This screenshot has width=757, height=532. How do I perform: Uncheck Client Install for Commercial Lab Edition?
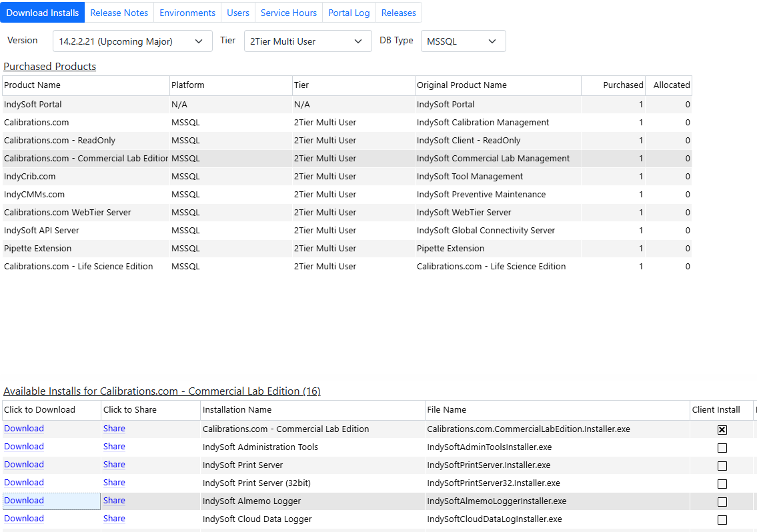pos(722,430)
